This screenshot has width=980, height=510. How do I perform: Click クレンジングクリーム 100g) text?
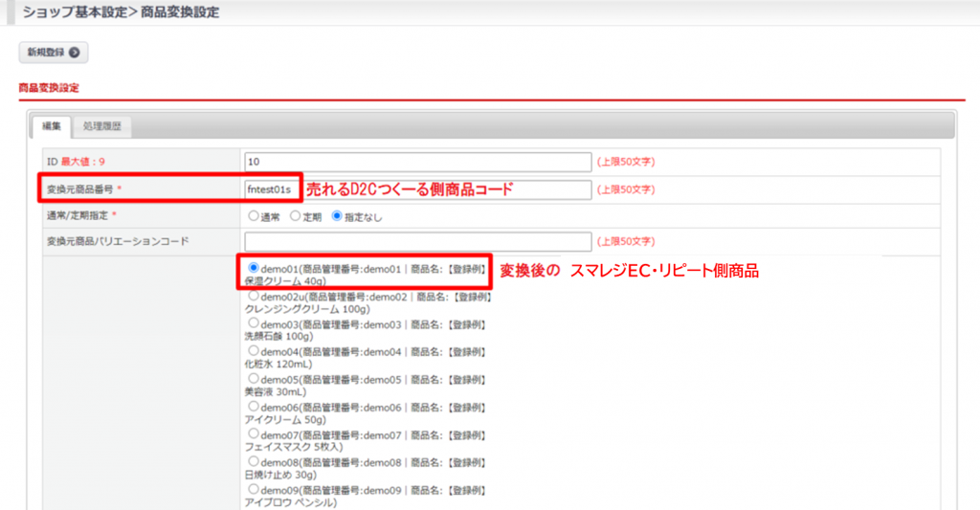click(307, 309)
